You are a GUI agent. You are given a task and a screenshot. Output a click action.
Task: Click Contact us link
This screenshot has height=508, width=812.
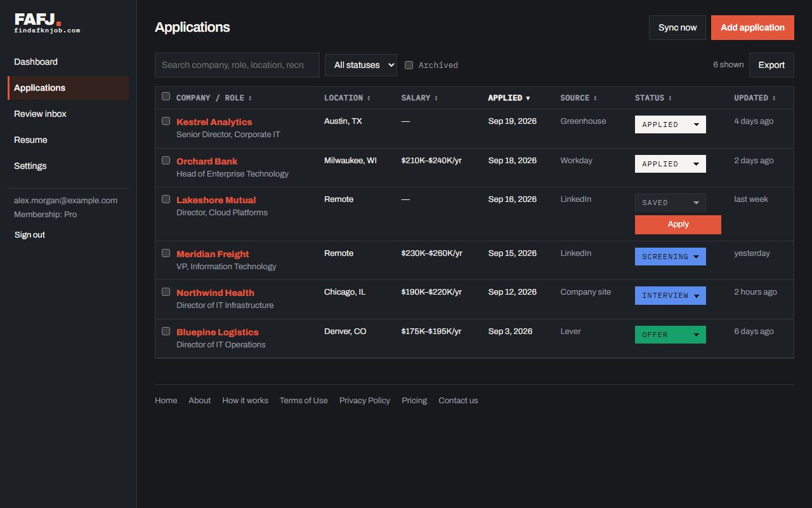[458, 401]
